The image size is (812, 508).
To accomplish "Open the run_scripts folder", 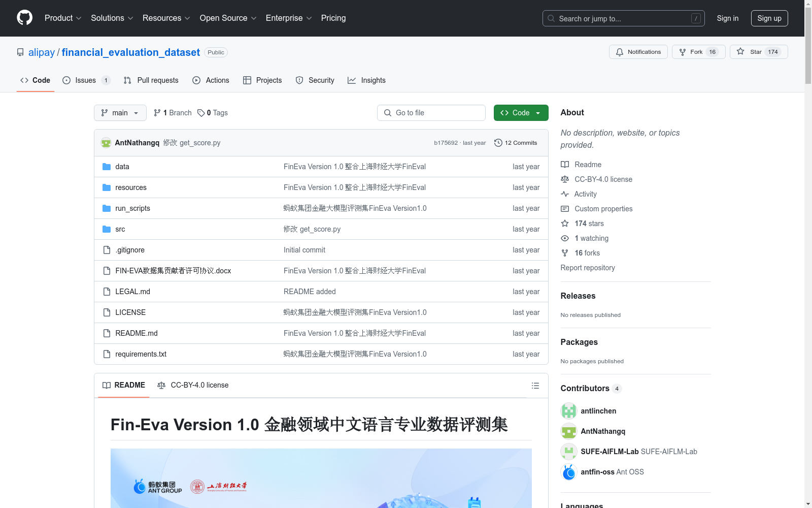I will click(132, 208).
